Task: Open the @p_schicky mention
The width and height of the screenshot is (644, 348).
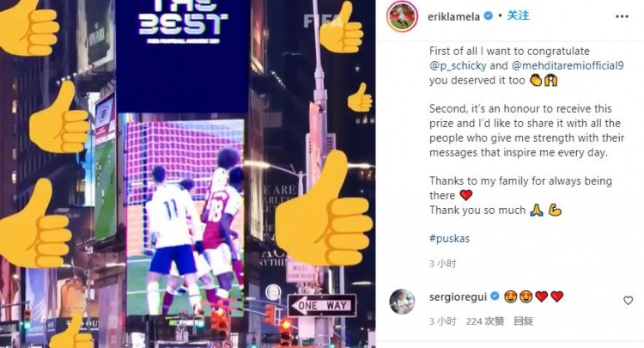Action: pyautogui.click(x=458, y=65)
